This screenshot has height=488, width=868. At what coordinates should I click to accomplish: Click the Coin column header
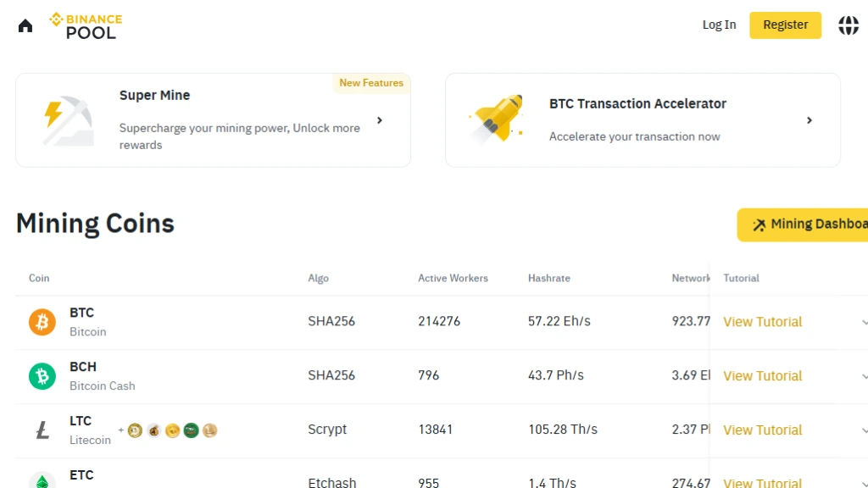(39, 278)
